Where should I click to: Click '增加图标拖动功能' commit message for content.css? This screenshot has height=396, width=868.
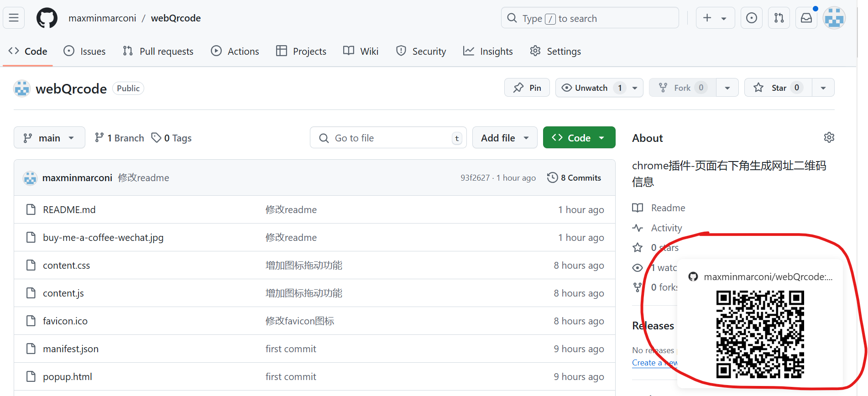pyautogui.click(x=304, y=265)
